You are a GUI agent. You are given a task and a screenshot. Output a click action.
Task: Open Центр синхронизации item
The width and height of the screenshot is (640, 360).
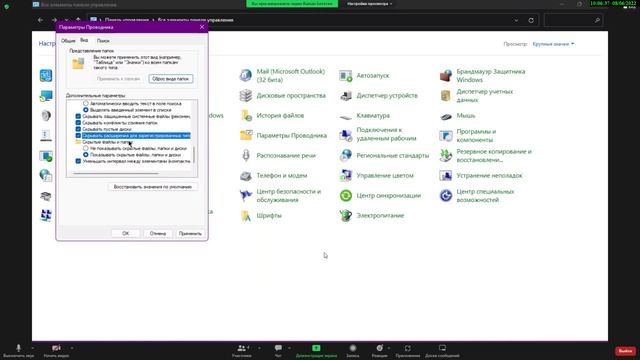pos(380,196)
